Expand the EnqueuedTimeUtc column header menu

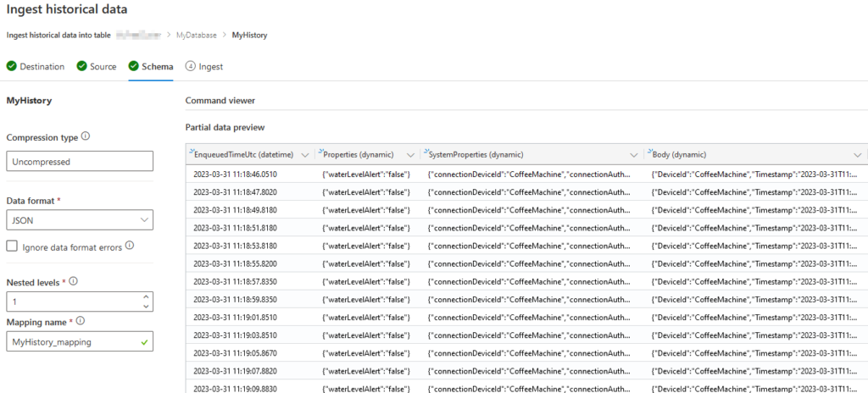pyautogui.click(x=304, y=155)
